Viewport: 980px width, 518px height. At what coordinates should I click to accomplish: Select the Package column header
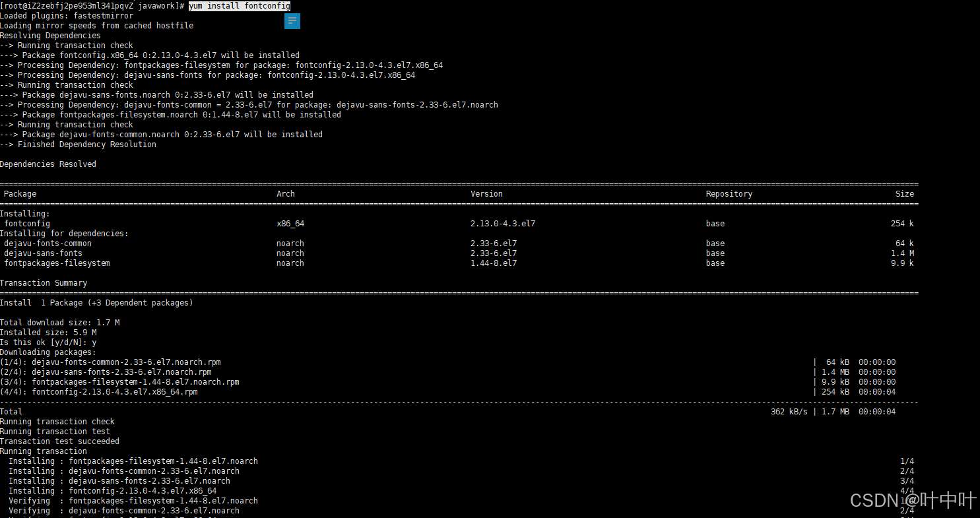click(x=19, y=193)
